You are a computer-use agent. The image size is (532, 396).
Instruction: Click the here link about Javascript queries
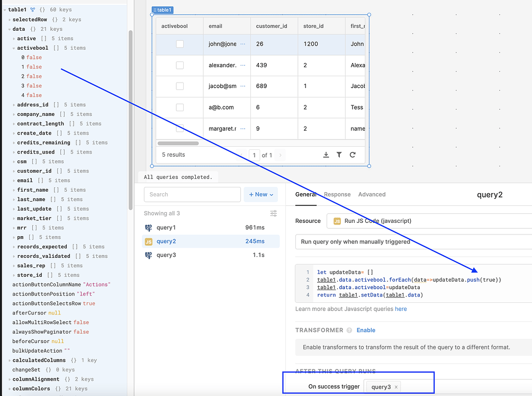click(401, 309)
